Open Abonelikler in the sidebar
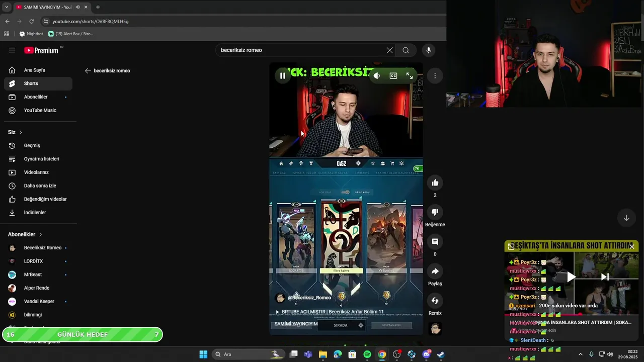This screenshot has height=362, width=644. pyautogui.click(x=38, y=97)
